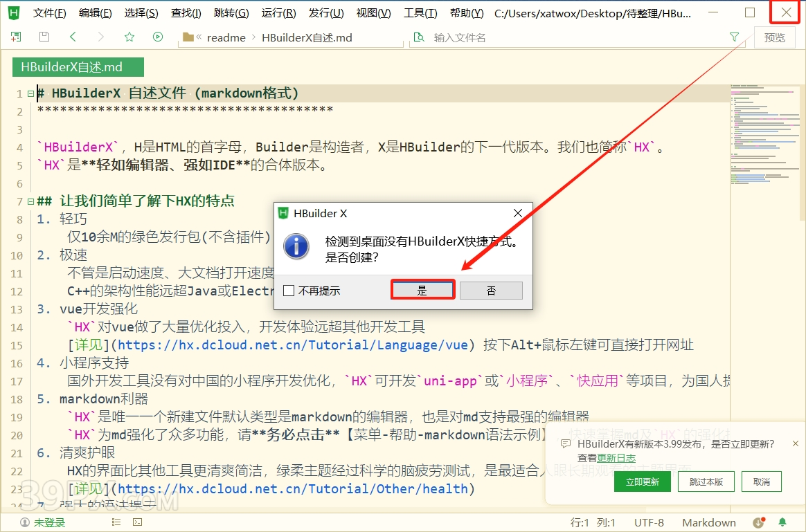Click the 行:1 列:1 cursor position
This screenshot has height=532, width=806.
pos(593,522)
